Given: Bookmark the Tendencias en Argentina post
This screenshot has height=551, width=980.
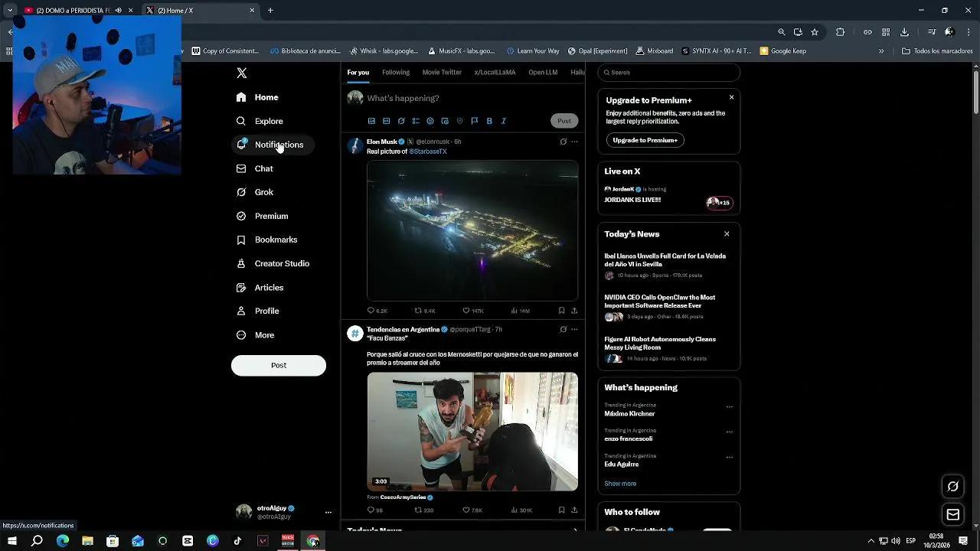Looking at the screenshot, I should 561,510.
